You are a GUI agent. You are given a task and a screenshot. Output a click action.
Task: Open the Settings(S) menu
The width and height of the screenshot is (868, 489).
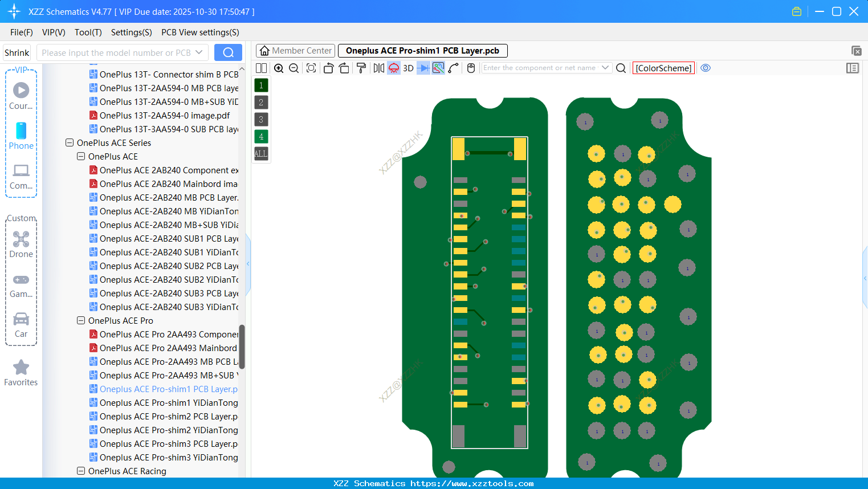[x=132, y=32]
